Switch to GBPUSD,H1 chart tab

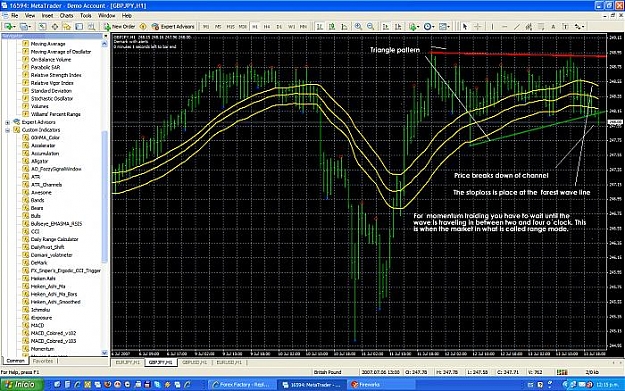click(195, 362)
